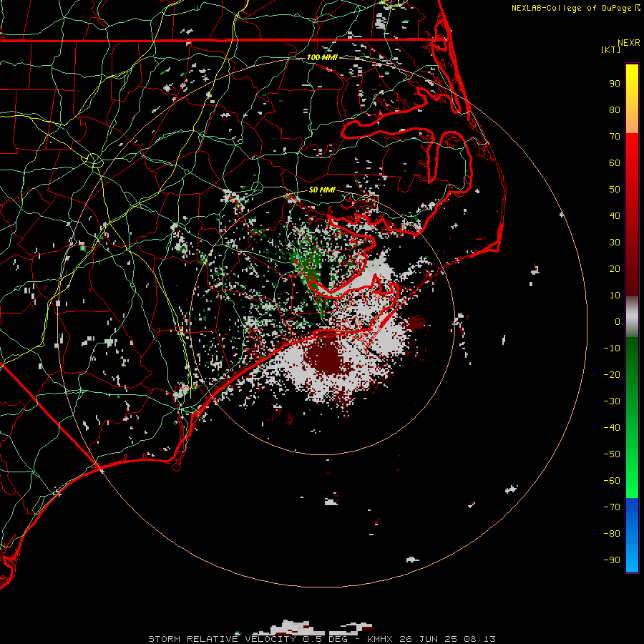This screenshot has width=644, height=644.
Task: Click the -20 value on the velocity scale
Action: (612, 375)
